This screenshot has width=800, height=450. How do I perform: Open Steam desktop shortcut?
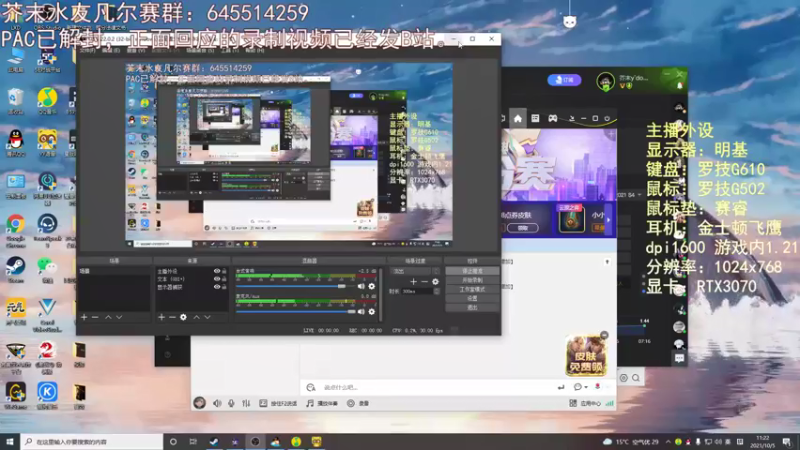pyautogui.click(x=16, y=270)
